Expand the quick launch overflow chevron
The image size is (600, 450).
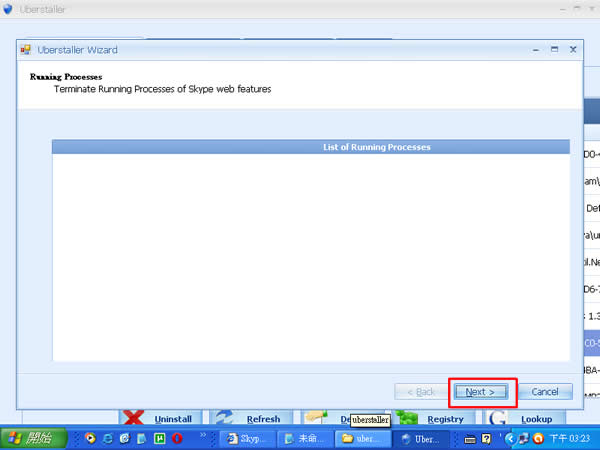point(203,435)
